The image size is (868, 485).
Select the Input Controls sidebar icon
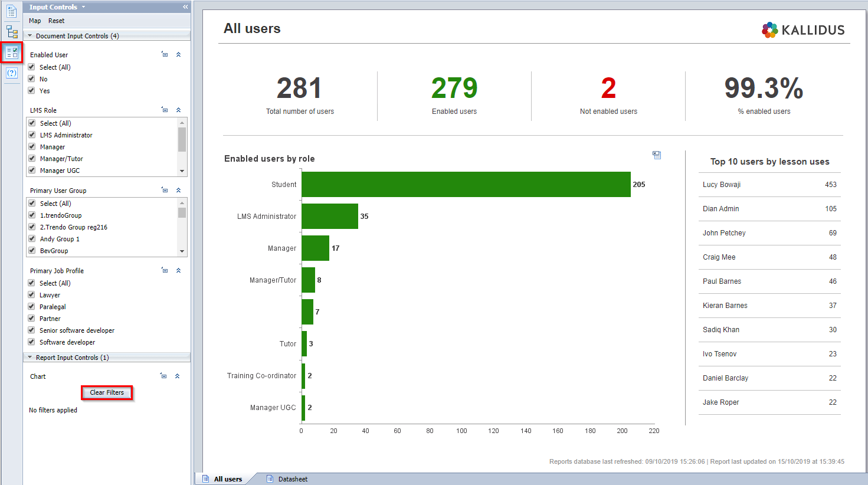[12, 53]
